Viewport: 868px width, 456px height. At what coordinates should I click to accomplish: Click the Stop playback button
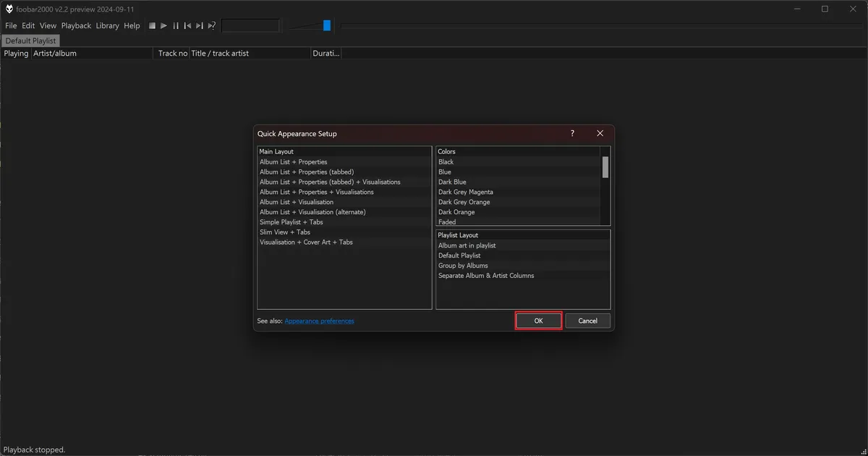153,25
